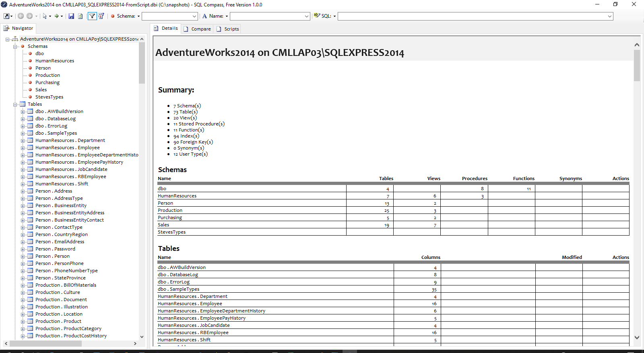Click Production . Product in Navigator tree
The height and width of the screenshot is (353, 644).
coord(58,321)
